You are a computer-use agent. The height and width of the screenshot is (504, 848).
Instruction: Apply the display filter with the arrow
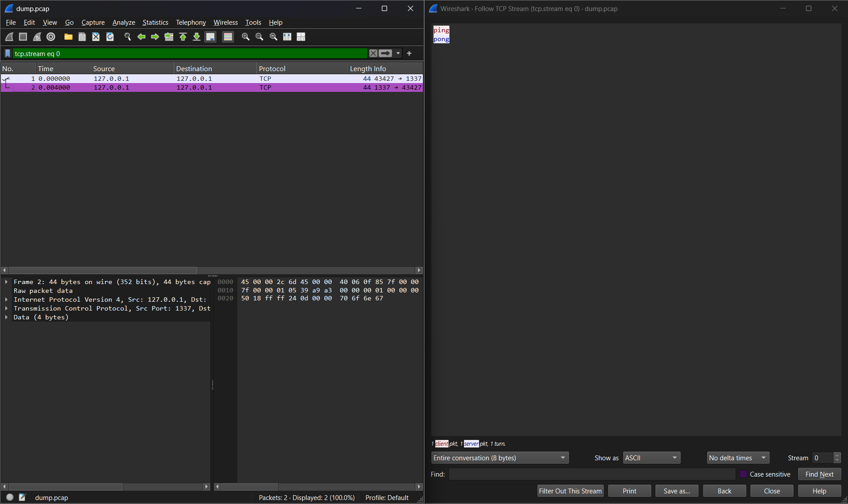[x=385, y=53]
